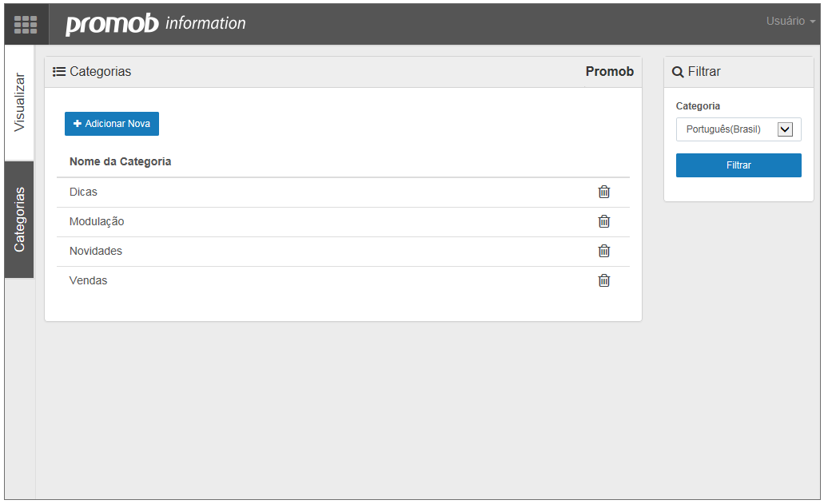The height and width of the screenshot is (504, 824).
Task: Remove Novidades using its trash icon
Action: pyautogui.click(x=603, y=251)
